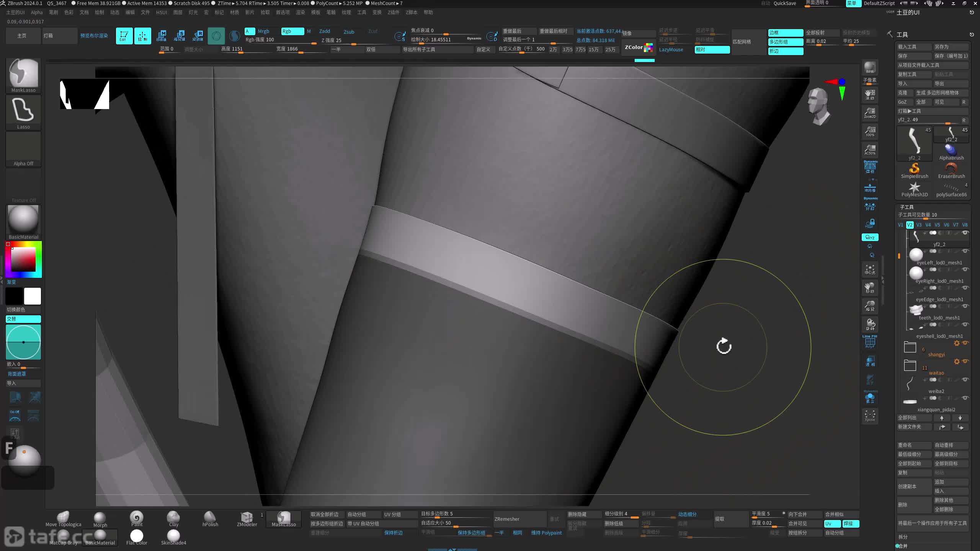Toggle XYZ rotation mode
Image resolution: width=980 pixels, height=551 pixels.
tap(870, 237)
